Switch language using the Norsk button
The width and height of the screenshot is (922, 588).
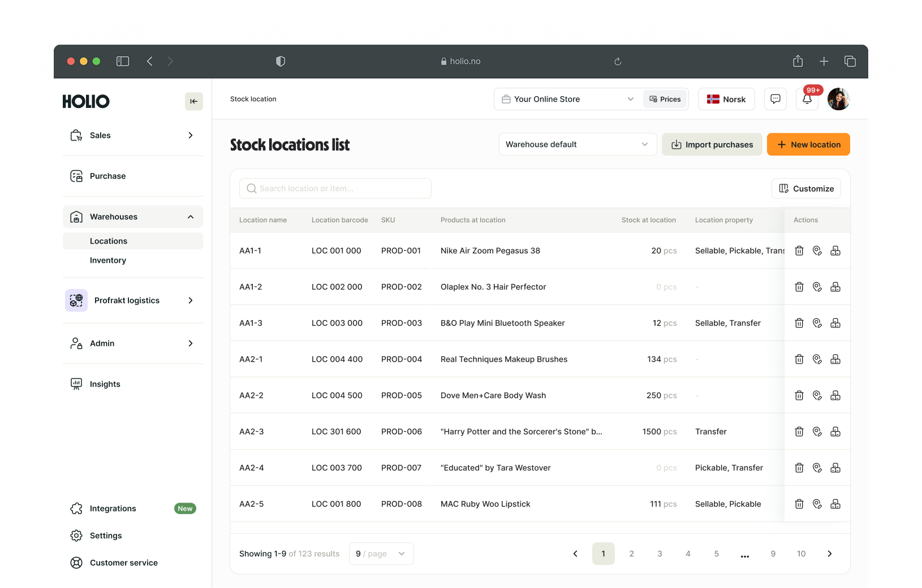726,99
